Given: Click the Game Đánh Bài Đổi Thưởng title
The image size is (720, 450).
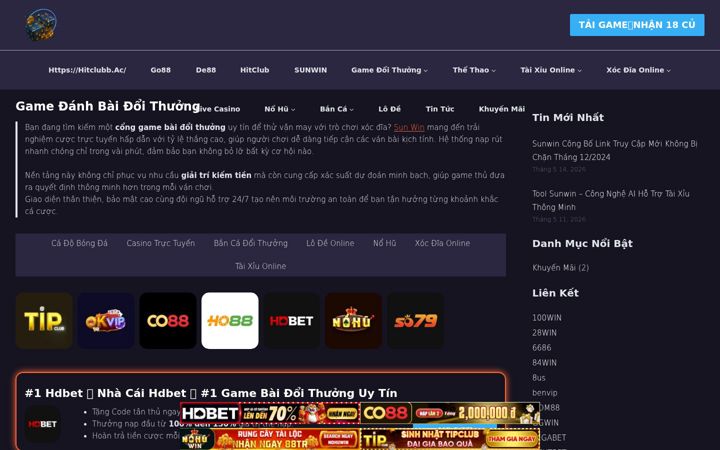Looking at the screenshot, I should [107, 106].
